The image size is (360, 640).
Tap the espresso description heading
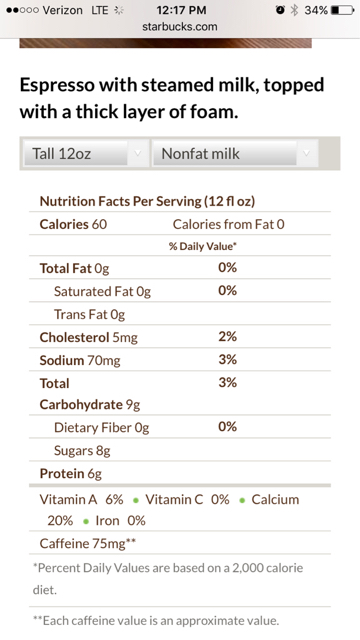pyautogui.click(x=171, y=98)
